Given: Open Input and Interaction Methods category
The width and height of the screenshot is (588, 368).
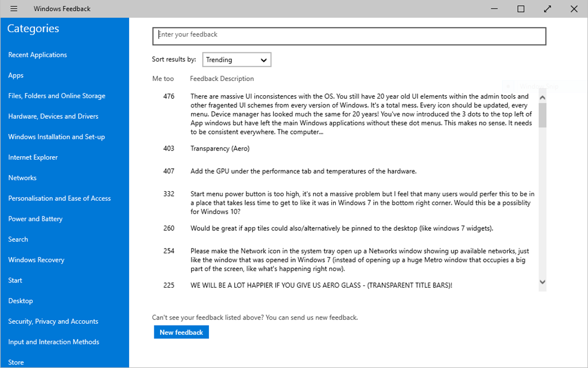Looking at the screenshot, I should tap(53, 342).
